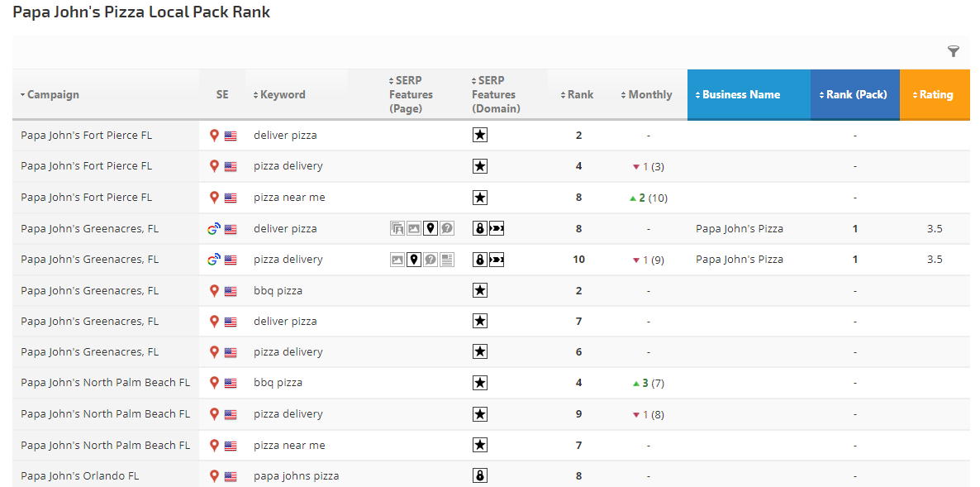This screenshot has height=487, width=980.
Task: Click pizza near me keyword for Fort Pierce
Action: [289, 198]
